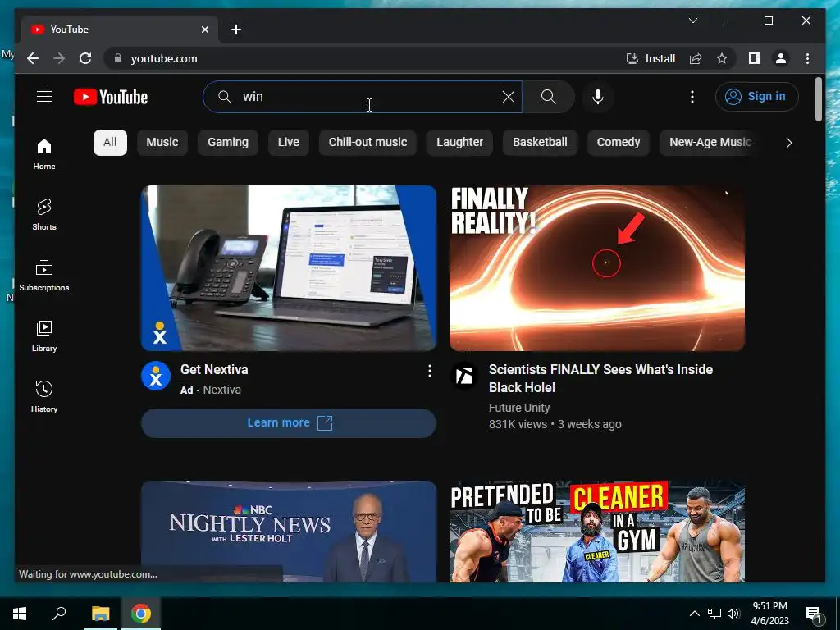
Task: Select the Gaming filter chip
Action: [x=228, y=142]
